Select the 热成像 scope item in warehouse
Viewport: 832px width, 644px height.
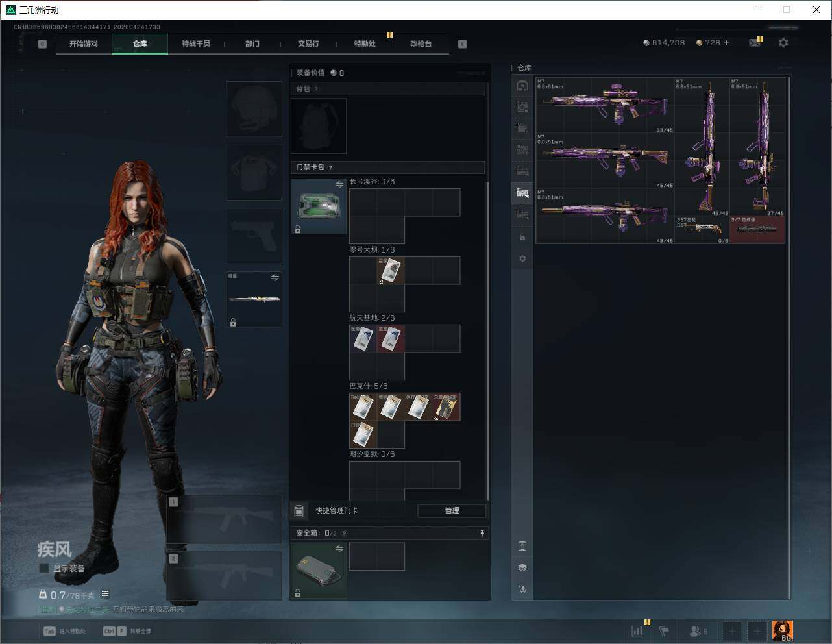click(x=757, y=230)
